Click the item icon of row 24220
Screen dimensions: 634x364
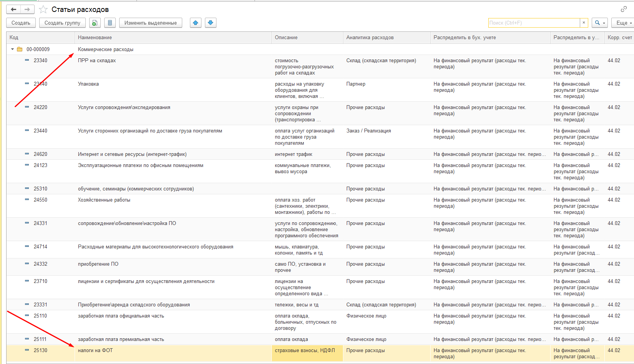[27, 107]
